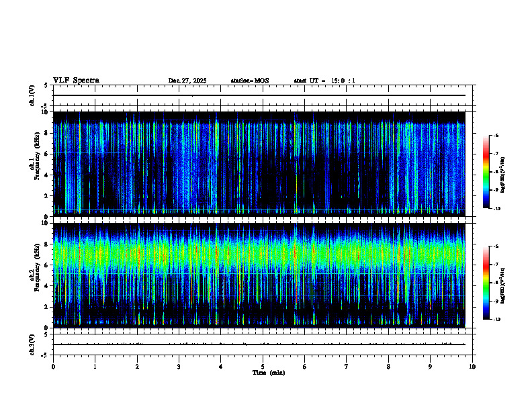Click the '-6' label on ch.1 colorbar
532x411 pixels.
496,135
